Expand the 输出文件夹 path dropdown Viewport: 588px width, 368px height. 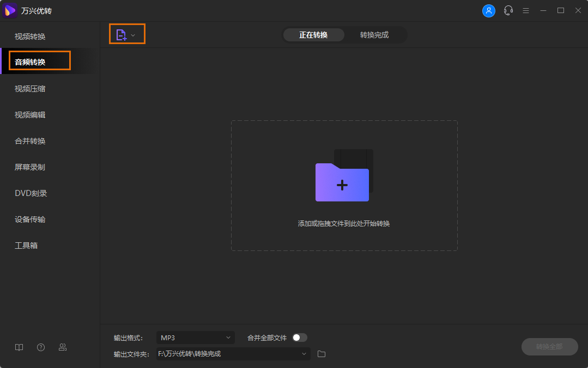(304, 354)
